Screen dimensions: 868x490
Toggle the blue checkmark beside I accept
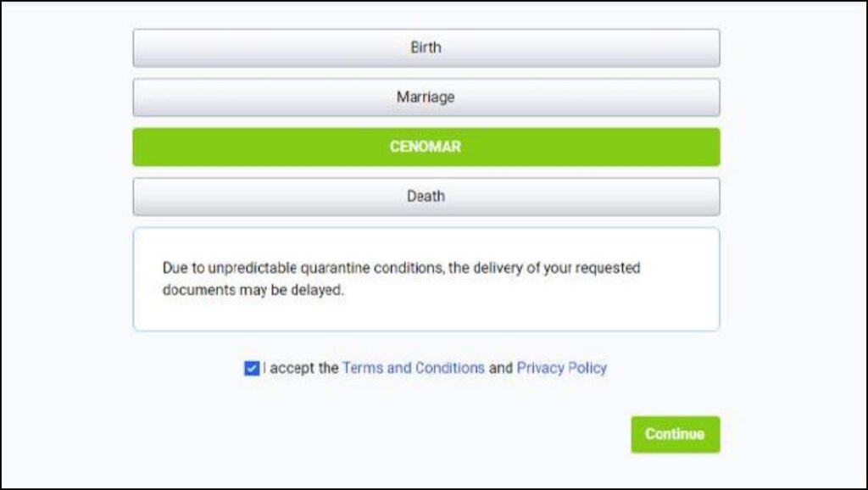coord(252,368)
